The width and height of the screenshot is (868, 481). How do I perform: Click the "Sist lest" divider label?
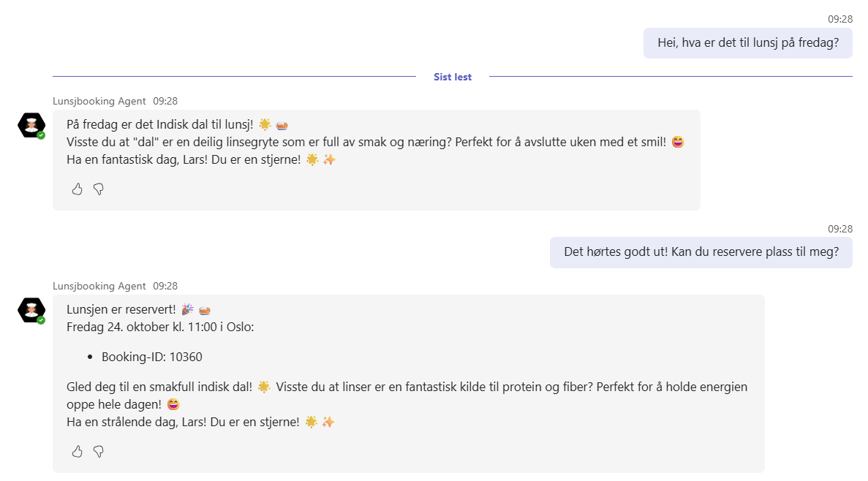452,77
